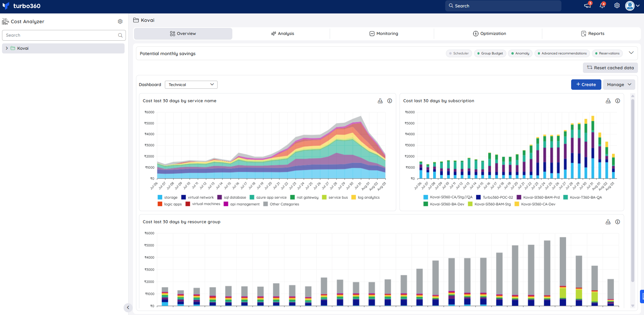Click the Cost Analyzer module icon
Screen dimensions: 644x315
5,22
